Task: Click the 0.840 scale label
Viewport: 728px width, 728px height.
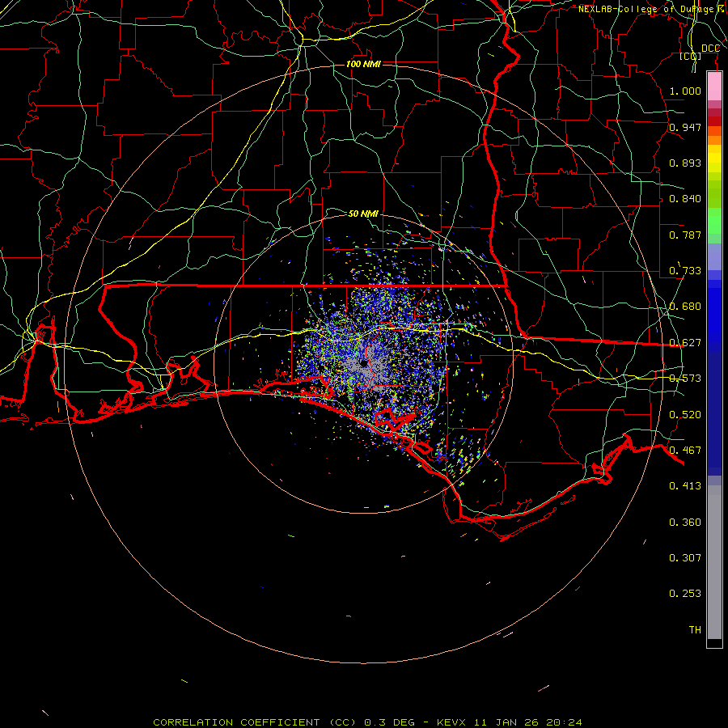Action: [685, 199]
